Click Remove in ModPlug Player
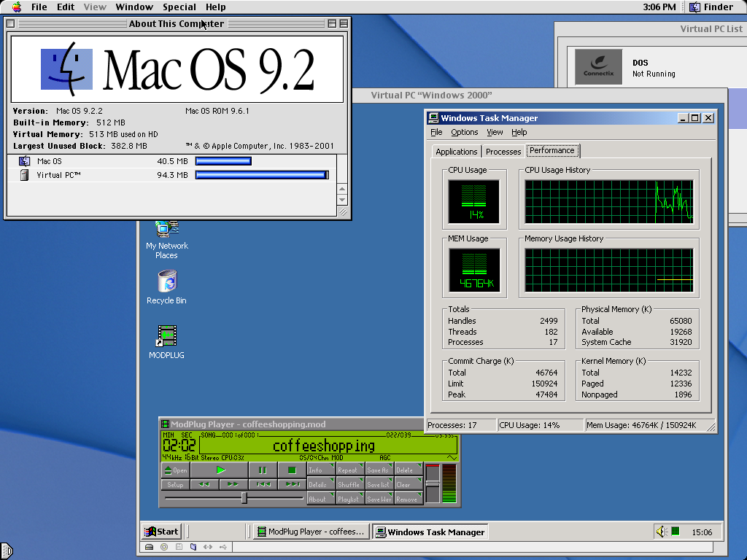 [x=409, y=499]
